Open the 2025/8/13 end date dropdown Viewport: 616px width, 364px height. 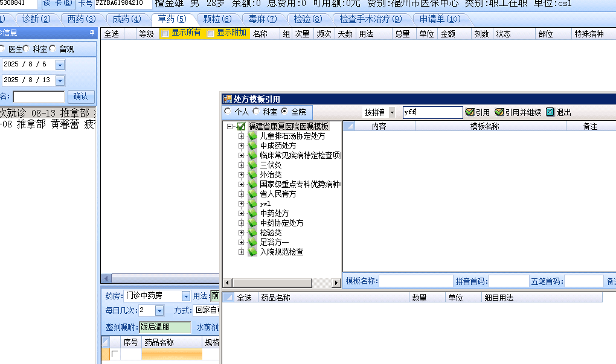60,80
